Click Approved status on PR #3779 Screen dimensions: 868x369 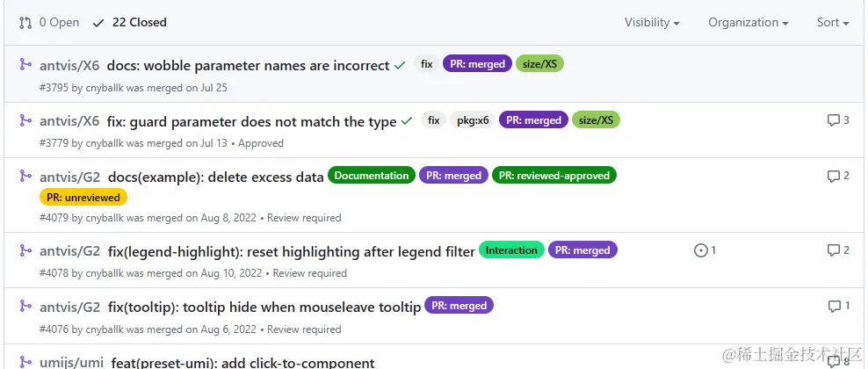(261, 143)
